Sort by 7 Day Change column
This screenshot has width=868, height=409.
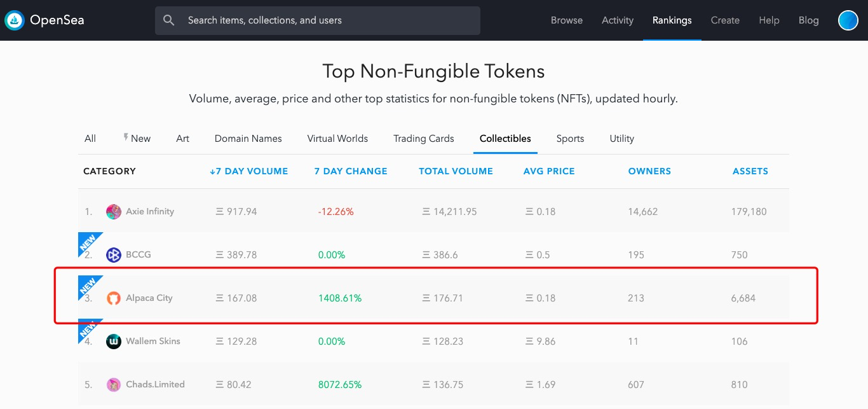coord(351,171)
